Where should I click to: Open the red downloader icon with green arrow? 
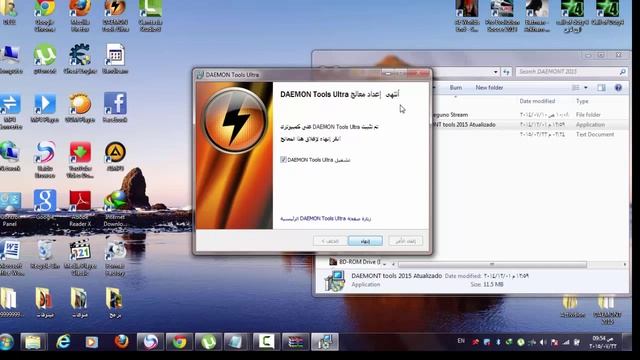click(x=80, y=160)
